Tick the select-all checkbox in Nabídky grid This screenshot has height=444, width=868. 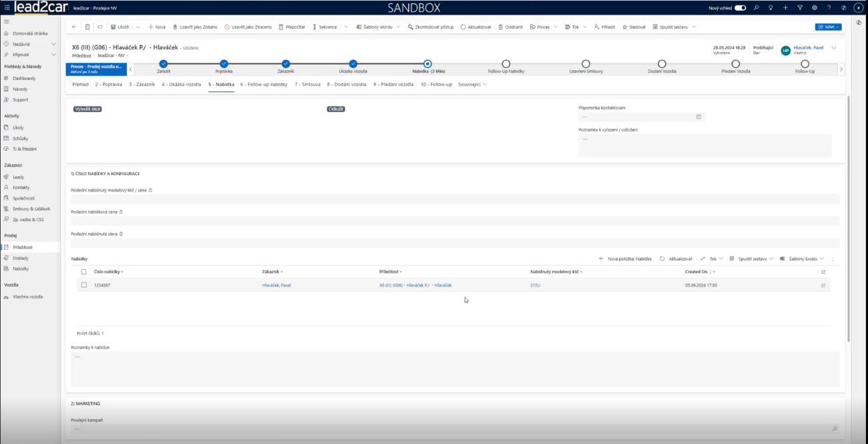tap(83, 272)
